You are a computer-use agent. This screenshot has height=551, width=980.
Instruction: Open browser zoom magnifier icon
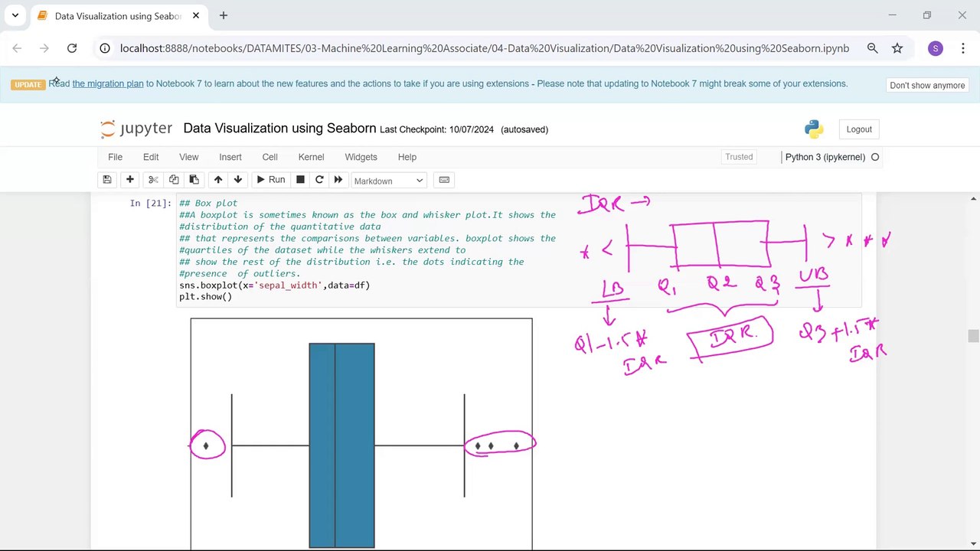872,48
